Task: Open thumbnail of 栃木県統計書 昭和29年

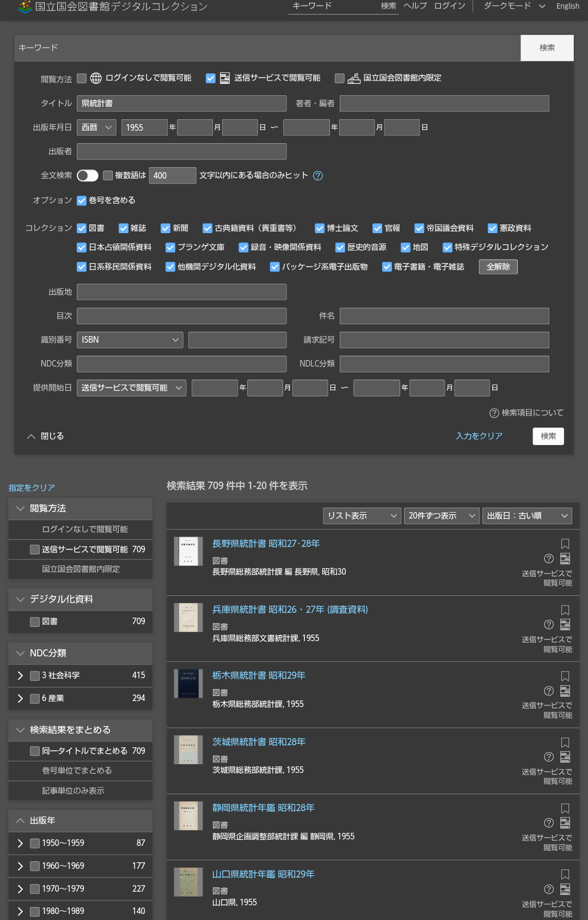Action: 188,684
